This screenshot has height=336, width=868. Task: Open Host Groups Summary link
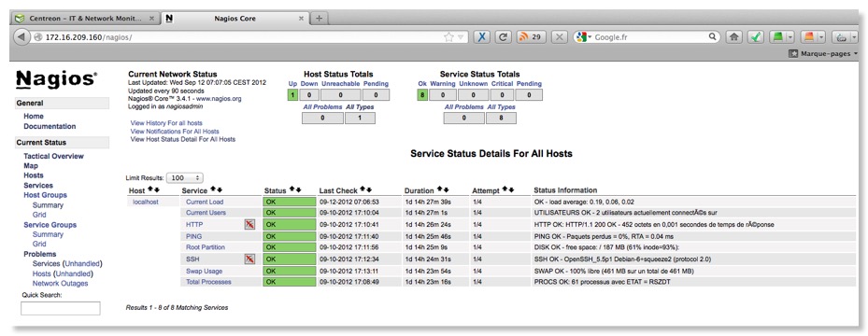[x=48, y=205]
